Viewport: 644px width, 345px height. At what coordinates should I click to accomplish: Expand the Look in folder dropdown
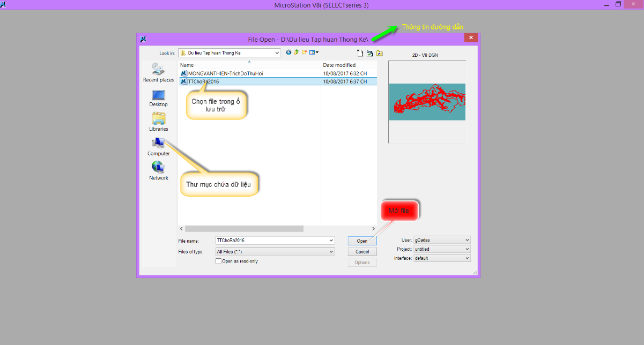pos(277,53)
